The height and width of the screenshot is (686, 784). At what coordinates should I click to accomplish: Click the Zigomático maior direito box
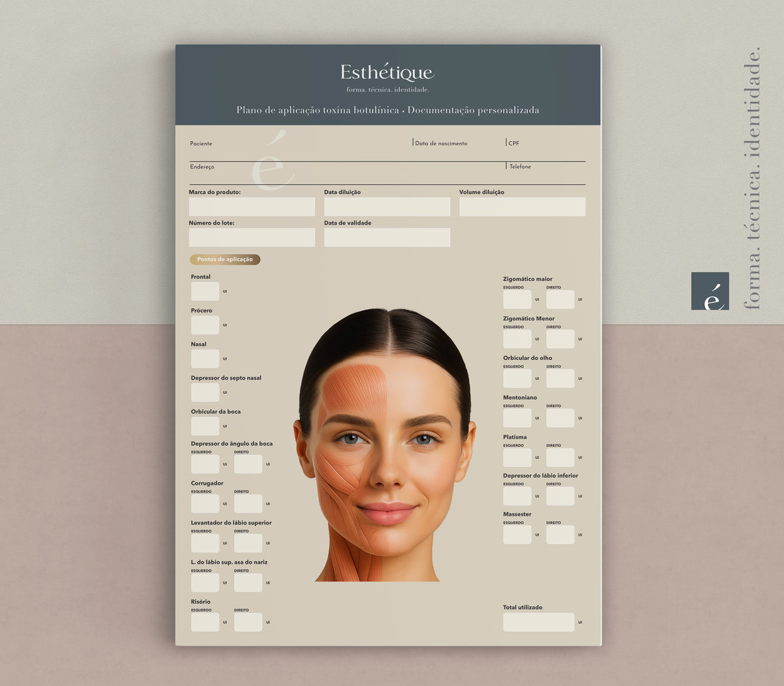pyautogui.click(x=561, y=300)
